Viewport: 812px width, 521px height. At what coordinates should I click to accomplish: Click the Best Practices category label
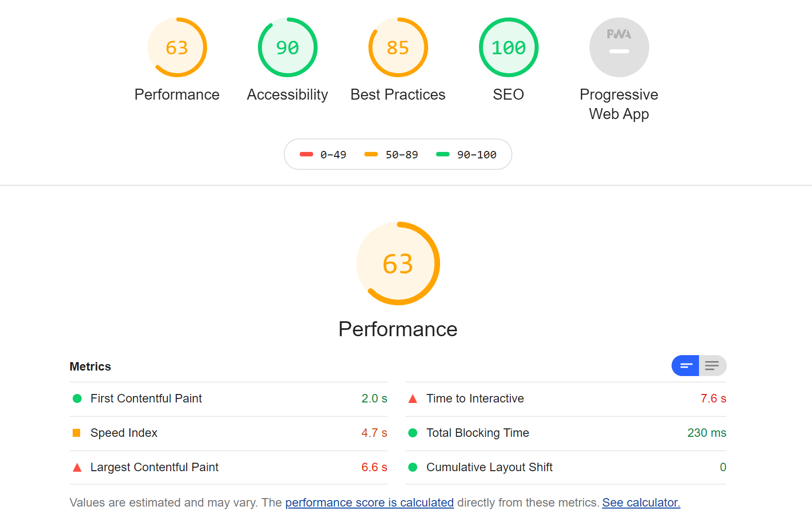point(398,95)
